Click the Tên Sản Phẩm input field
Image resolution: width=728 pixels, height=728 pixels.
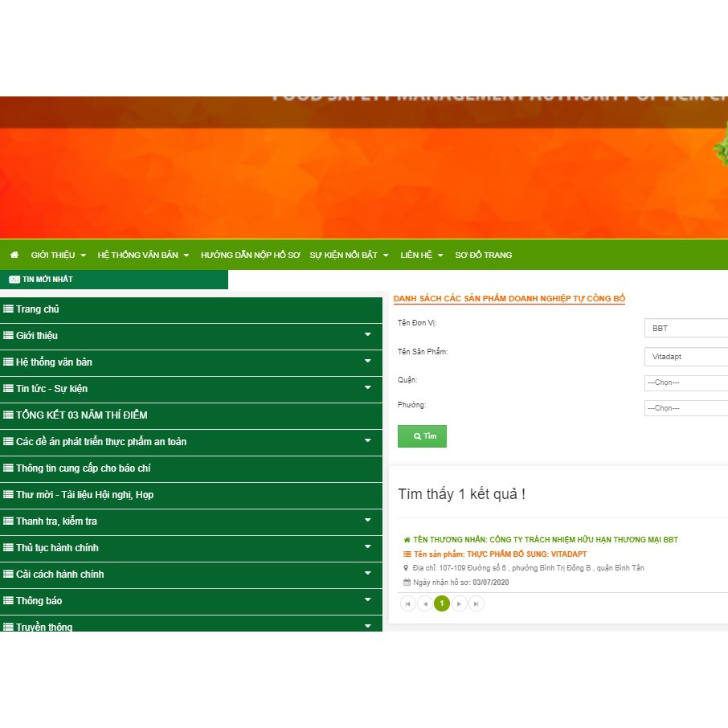coord(685,357)
